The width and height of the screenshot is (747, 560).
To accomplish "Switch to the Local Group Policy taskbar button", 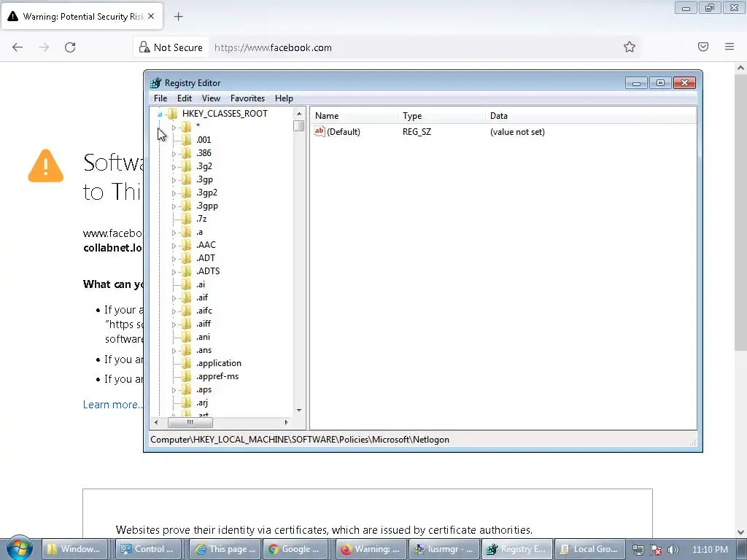I will 590,549.
